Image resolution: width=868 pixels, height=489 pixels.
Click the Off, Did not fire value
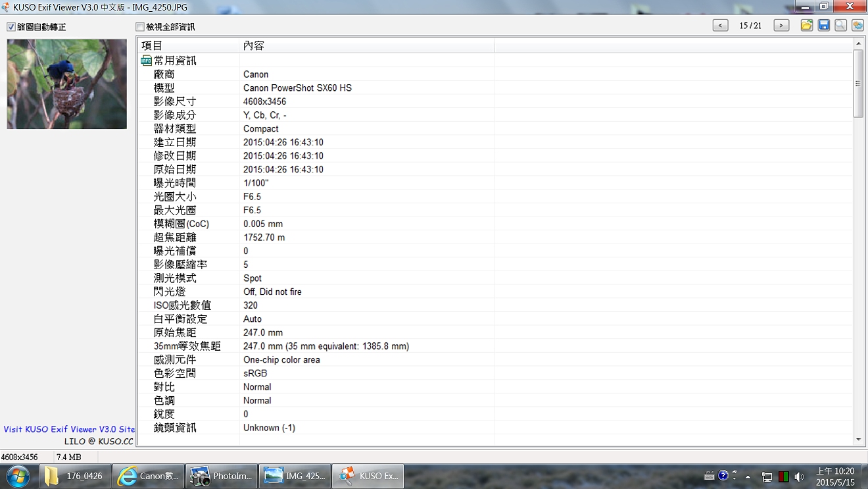pos(272,292)
